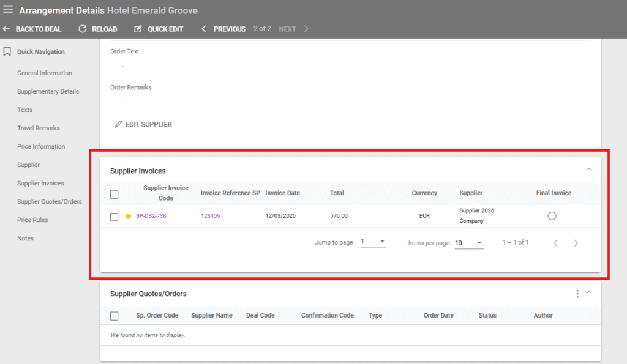Screen dimensions: 627x364
Task: Open the SP-DB2-738 invoice code link
Action: (152, 216)
